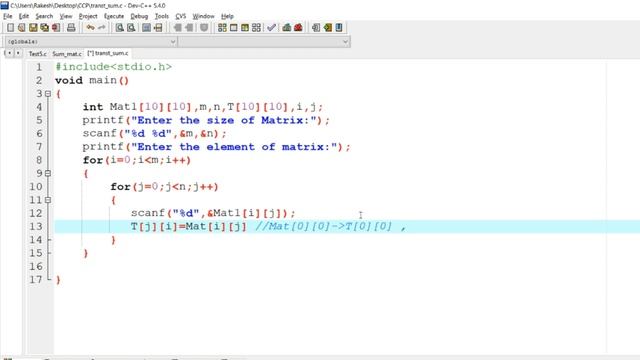Click line number 16 in the gutter
The image size is (640, 360).
click(36, 267)
